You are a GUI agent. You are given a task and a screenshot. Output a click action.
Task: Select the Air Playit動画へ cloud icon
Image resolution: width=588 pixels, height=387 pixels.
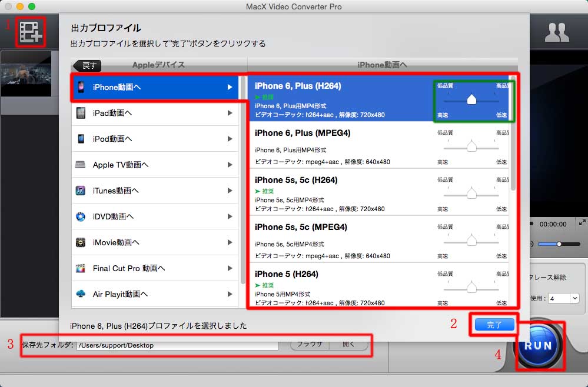pyautogui.click(x=80, y=293)
